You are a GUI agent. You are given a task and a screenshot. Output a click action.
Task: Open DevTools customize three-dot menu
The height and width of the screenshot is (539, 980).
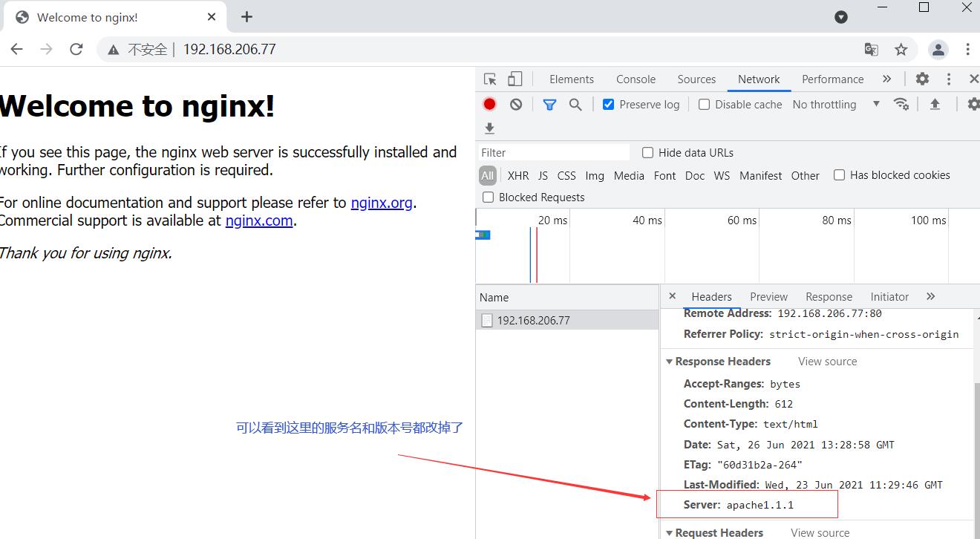[948, 79]
